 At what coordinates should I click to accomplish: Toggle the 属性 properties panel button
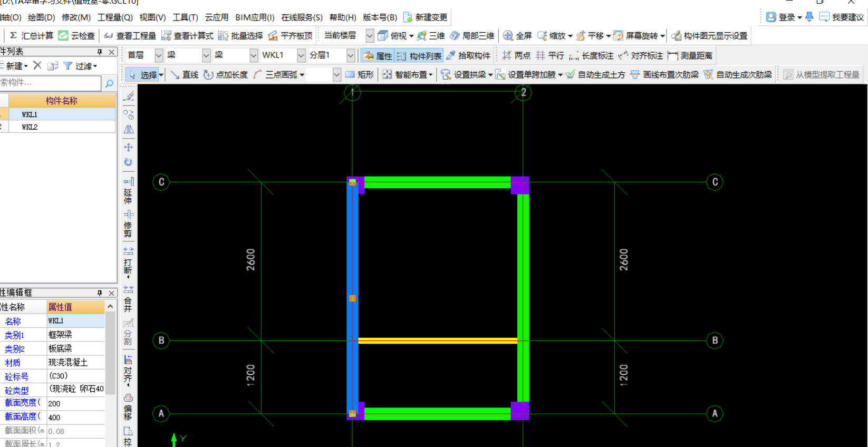pos(378,55)
